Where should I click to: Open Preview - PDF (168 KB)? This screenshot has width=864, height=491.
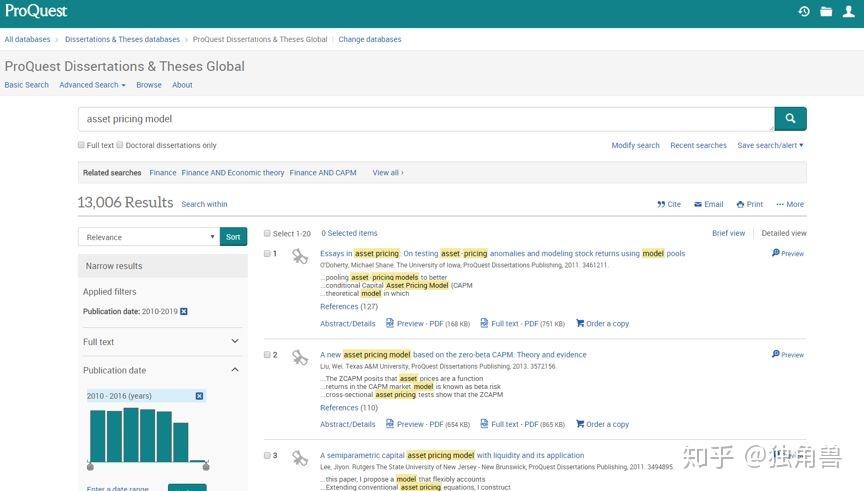(x=428, y=323)
